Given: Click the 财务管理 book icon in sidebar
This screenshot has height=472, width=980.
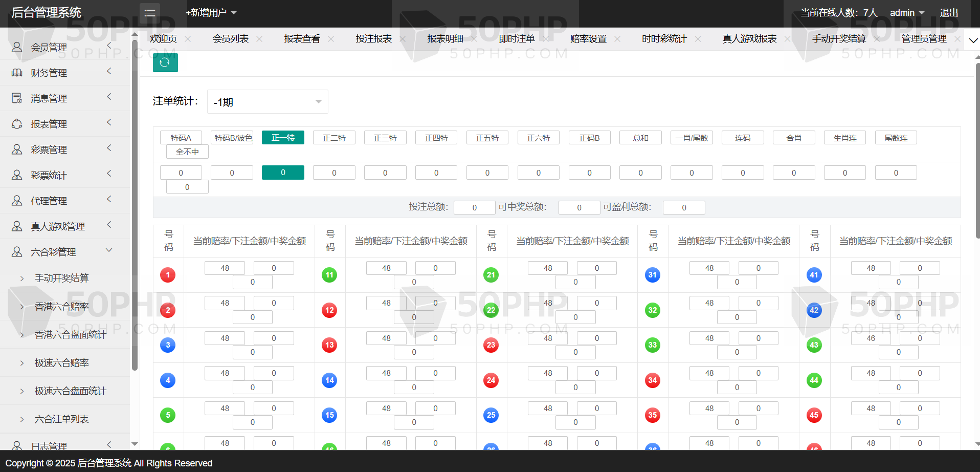Looking at the screenshot, I should click(x=17, y=73).
